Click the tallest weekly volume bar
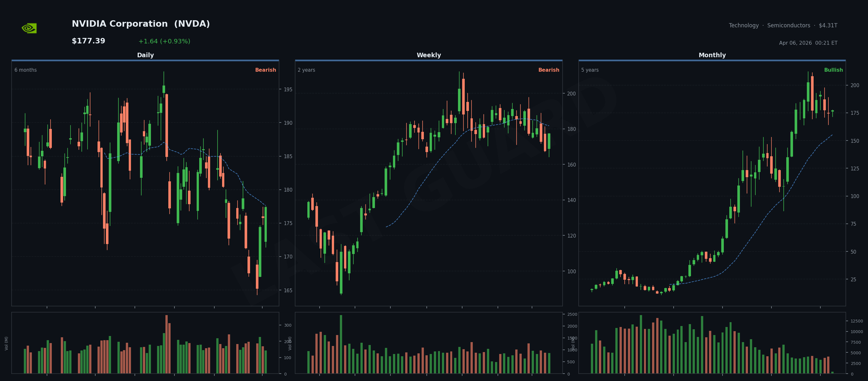This screenshot has width=868, height=381. coord(341,344)
